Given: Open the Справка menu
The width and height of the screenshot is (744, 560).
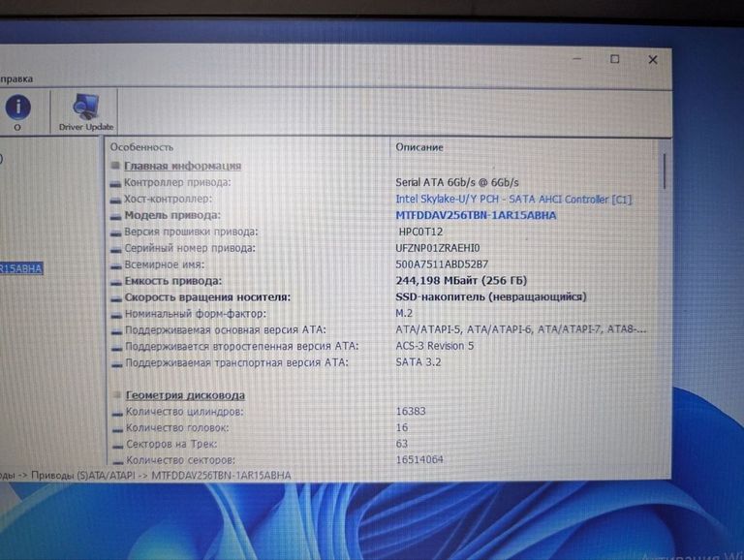Looking at the screenshot, I should click(16, 78).
